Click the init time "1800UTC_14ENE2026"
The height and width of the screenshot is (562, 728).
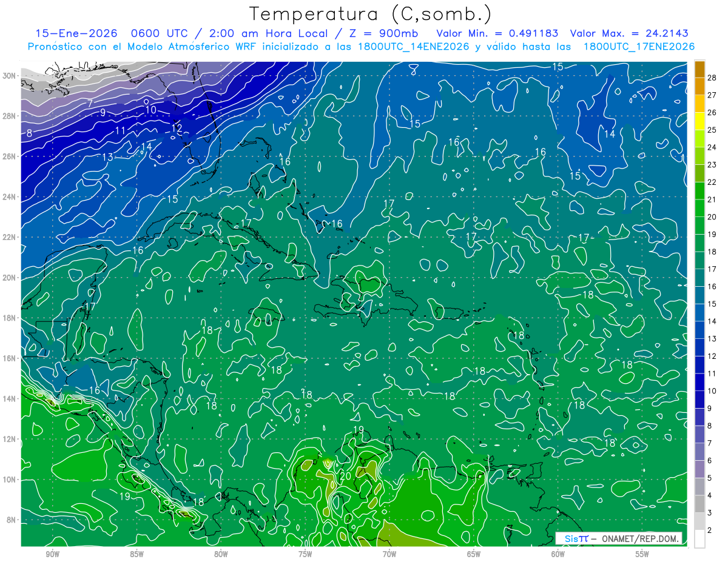coord(413,47)
